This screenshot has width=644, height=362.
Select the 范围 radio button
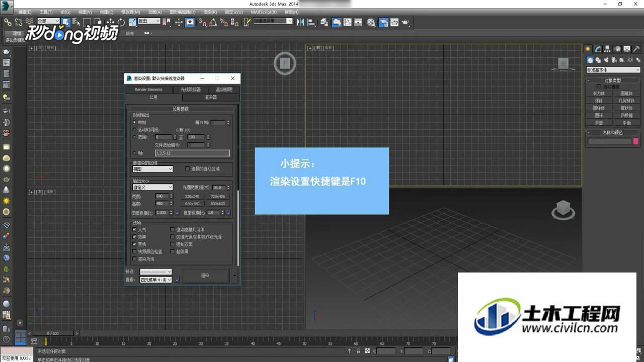point(134,137)
